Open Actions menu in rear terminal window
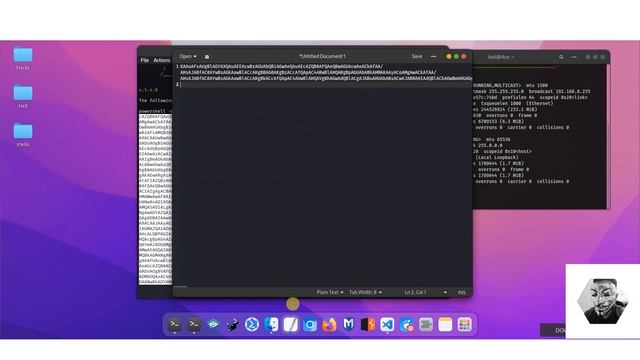The width and height of the screenshot is (640, 360). click(162, 60)
